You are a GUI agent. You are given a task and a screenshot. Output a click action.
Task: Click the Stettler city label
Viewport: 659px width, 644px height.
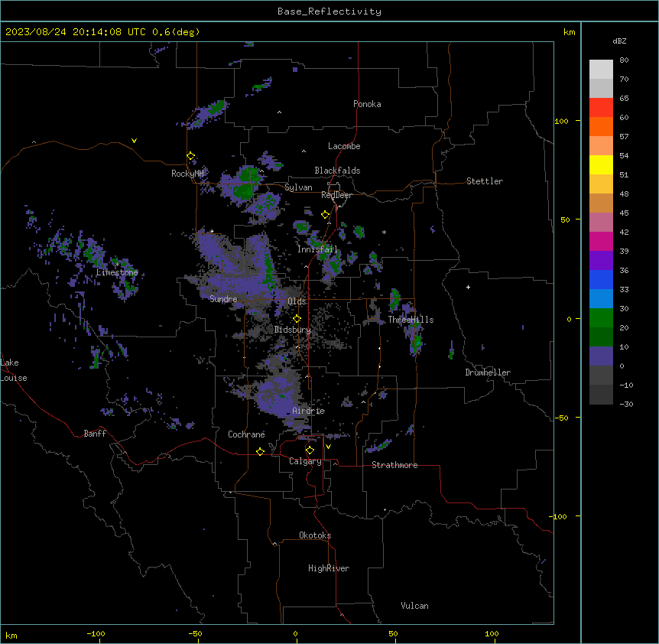point(485,181)
